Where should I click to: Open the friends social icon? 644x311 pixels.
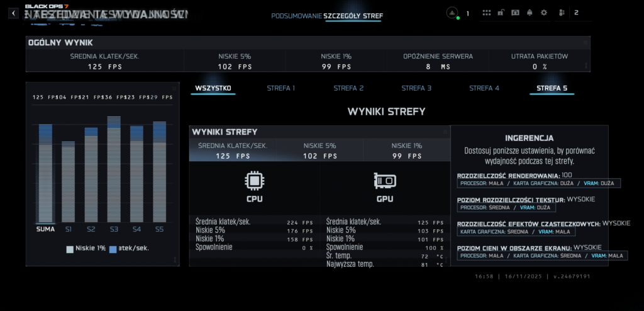point(561,13)
